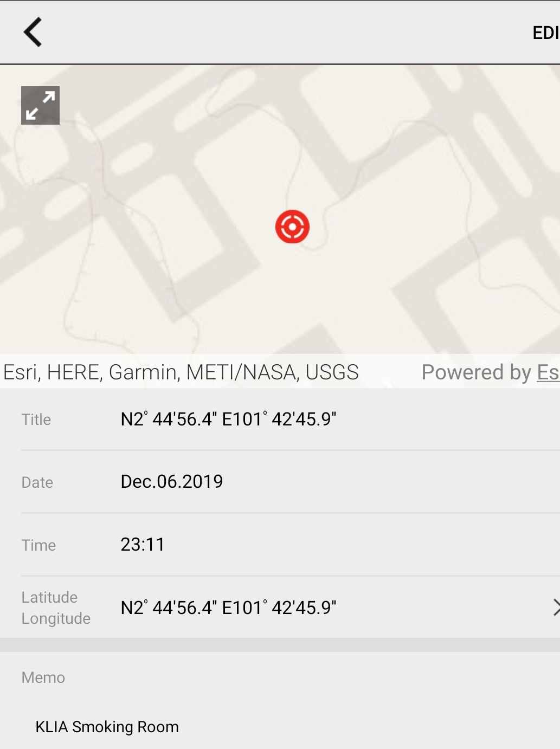Expand the map to fullscreen

(x=40, y=105)
